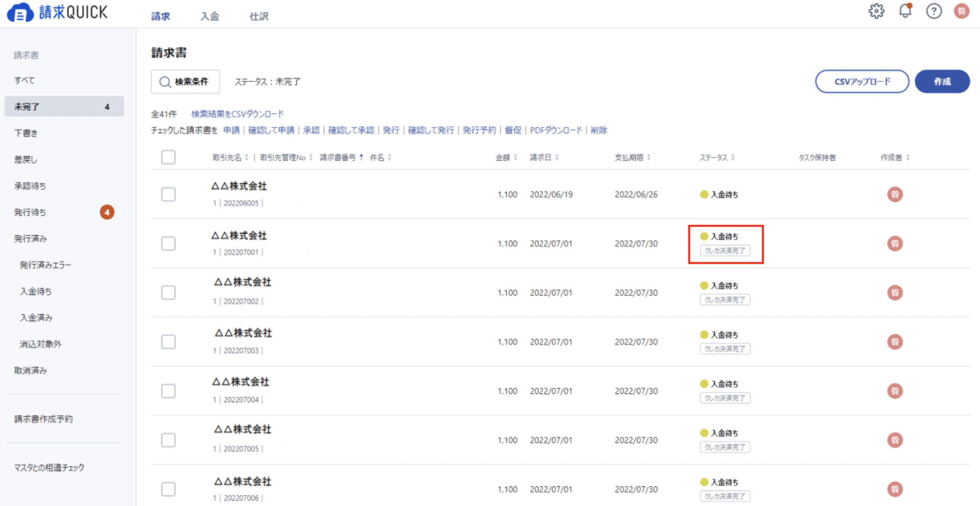Click the 作成 button
The image size is (980, 506).
coord(942,82)
